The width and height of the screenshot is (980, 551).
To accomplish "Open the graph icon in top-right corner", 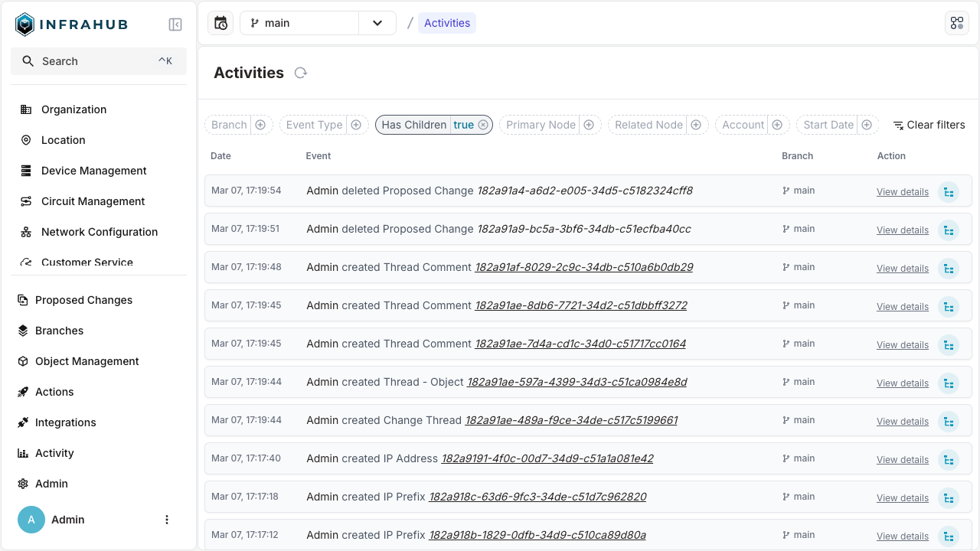I will click(x=957, y=23).
